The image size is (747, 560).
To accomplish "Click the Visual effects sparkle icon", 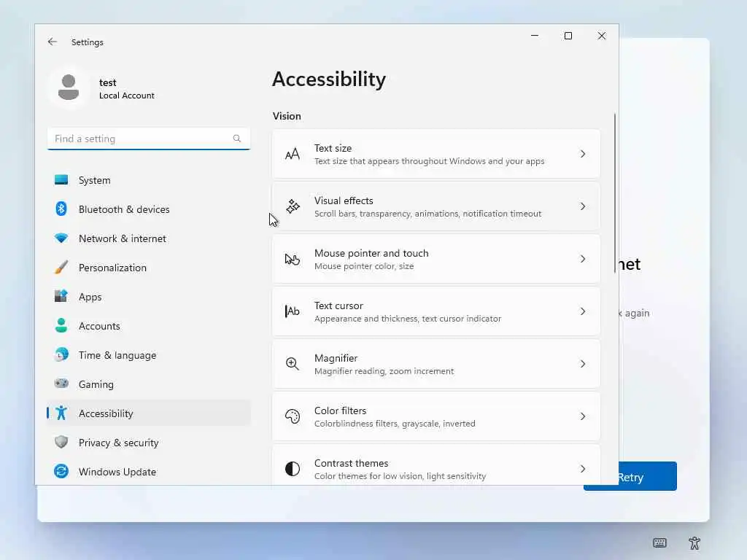I will (293, 206).
